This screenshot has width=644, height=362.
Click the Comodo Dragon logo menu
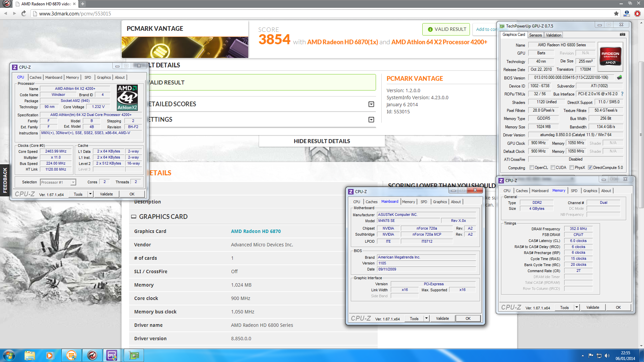pyautogui.click(x=6, y=4)
